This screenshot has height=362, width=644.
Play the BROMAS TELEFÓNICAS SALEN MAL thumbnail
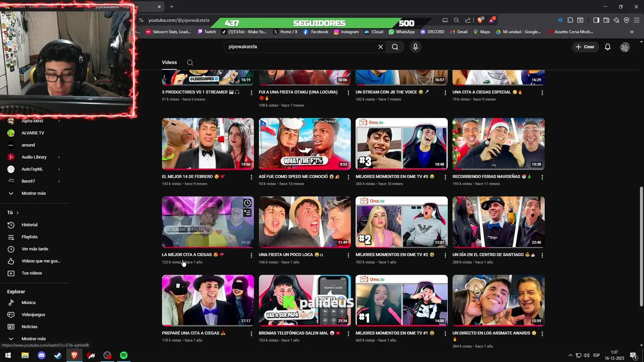pos(305,301)
